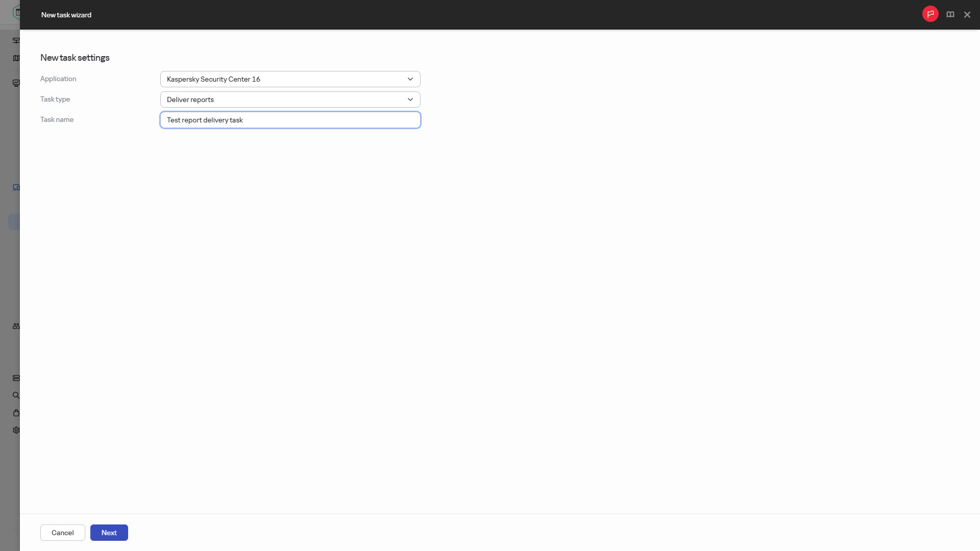
Task: Click the sidebar settings gear icon
Action: coord(16,430)
